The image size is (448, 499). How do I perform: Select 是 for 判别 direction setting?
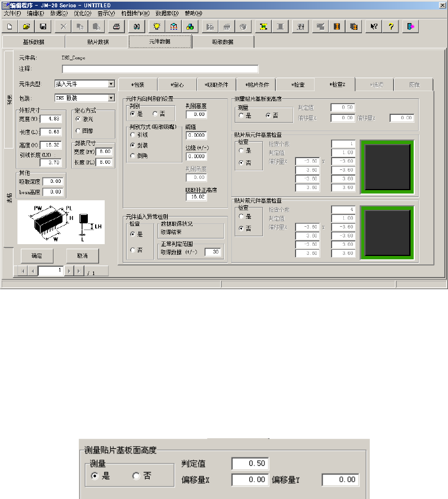point(133,114)
